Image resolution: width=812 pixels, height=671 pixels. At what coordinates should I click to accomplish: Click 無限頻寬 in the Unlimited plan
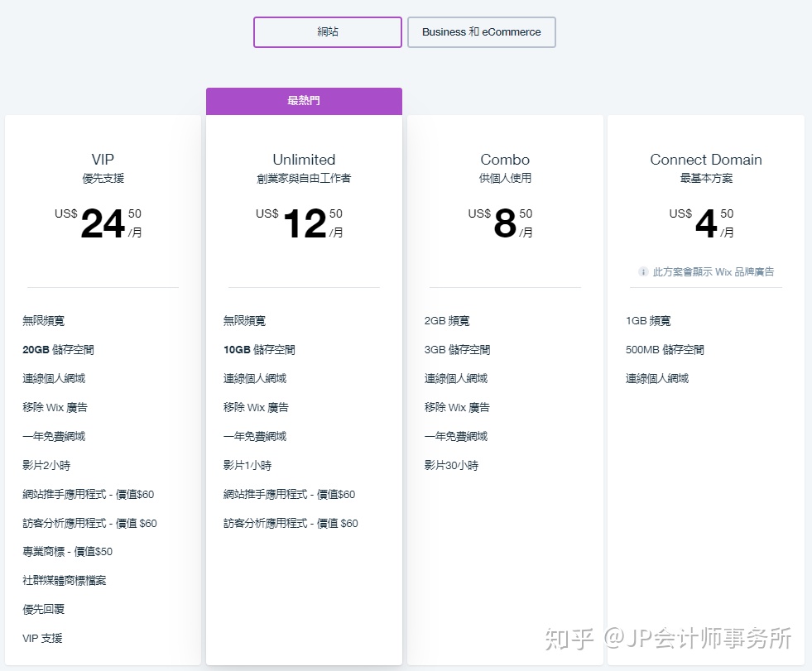point(244,321)
